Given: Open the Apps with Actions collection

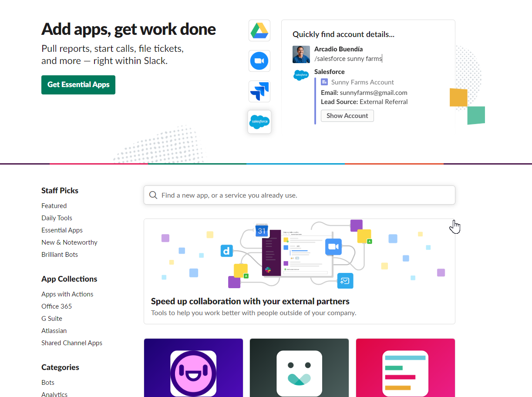Looking at the screenshot, I should pyautogui.click(x=67, y=294).
